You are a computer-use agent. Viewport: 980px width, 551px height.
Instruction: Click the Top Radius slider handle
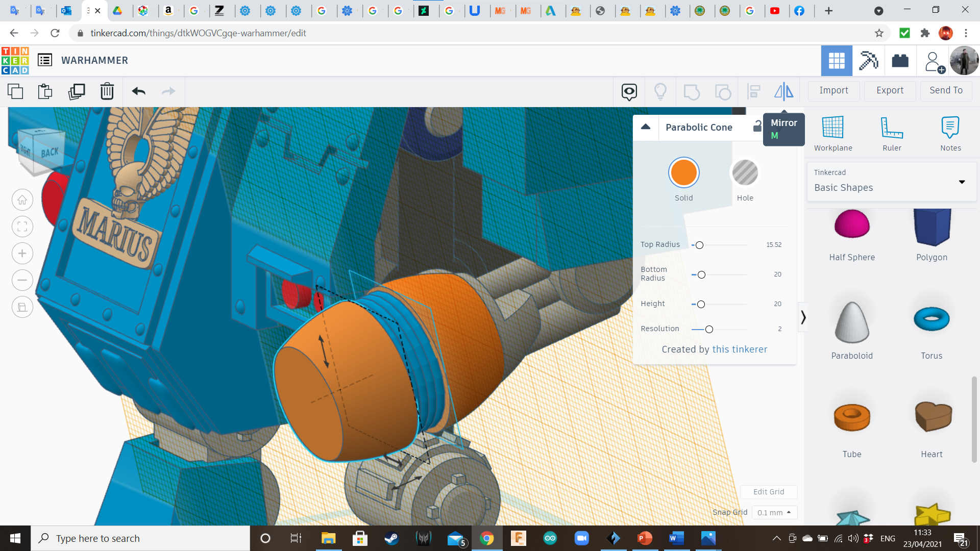point(699,245)
